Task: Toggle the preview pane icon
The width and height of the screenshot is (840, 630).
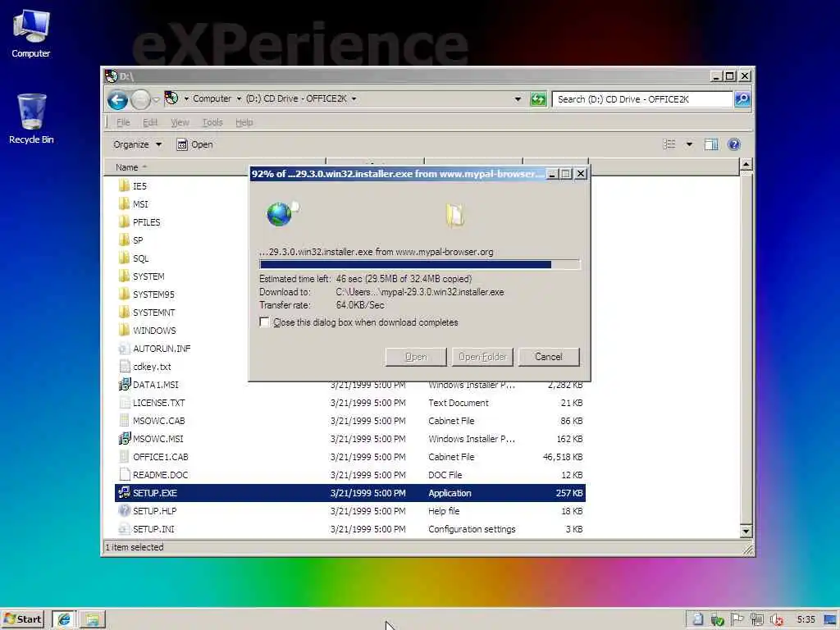Action: click(711, 144)
